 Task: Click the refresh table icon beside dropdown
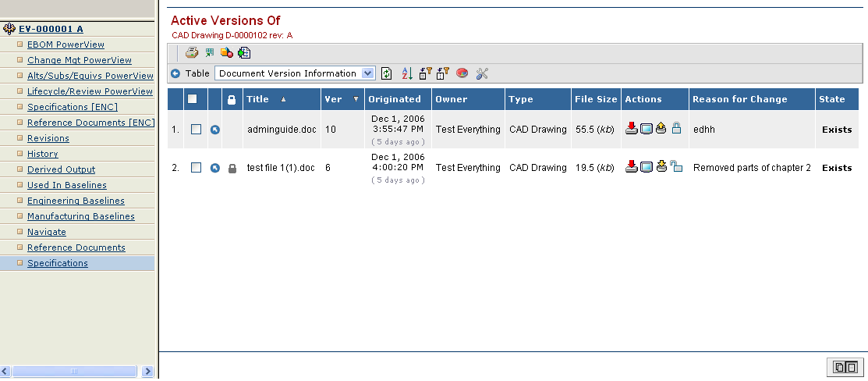387,73
